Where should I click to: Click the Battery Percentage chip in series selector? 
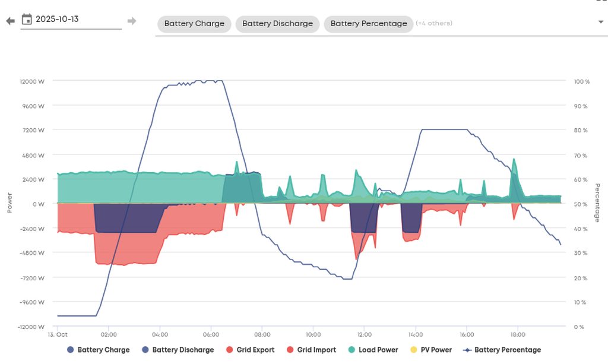368,24
